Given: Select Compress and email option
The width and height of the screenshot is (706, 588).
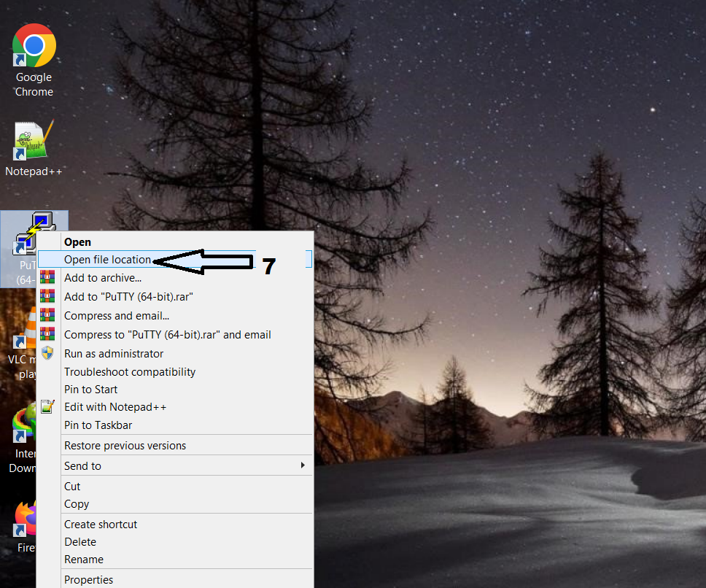Looking at the screenshot, I should (117, 316).
